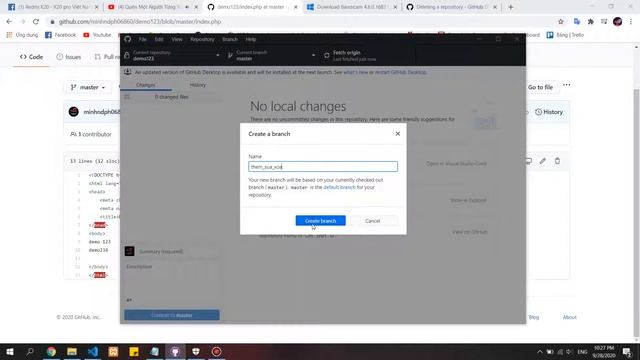
Task: Click the trash delete file icon
Action: coord(557,161)
